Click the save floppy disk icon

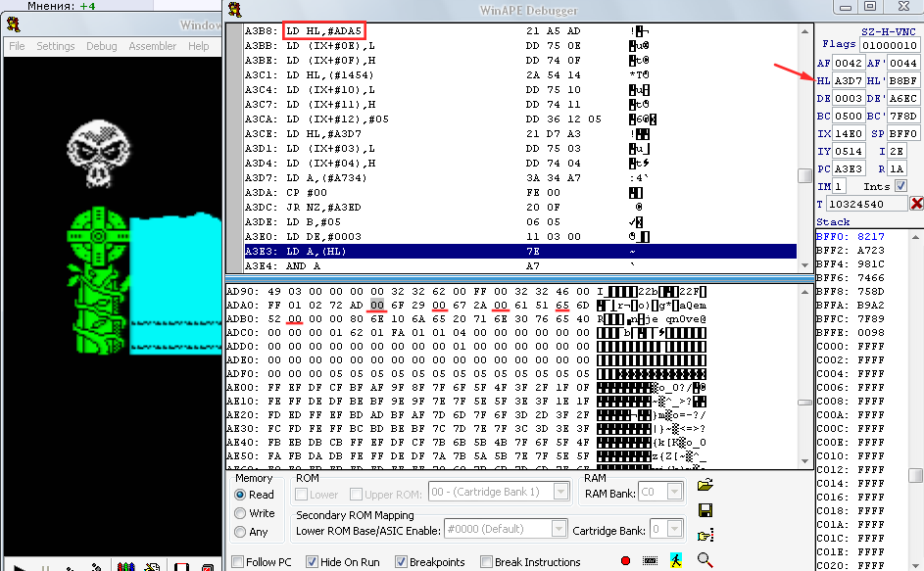click(705, 510)
